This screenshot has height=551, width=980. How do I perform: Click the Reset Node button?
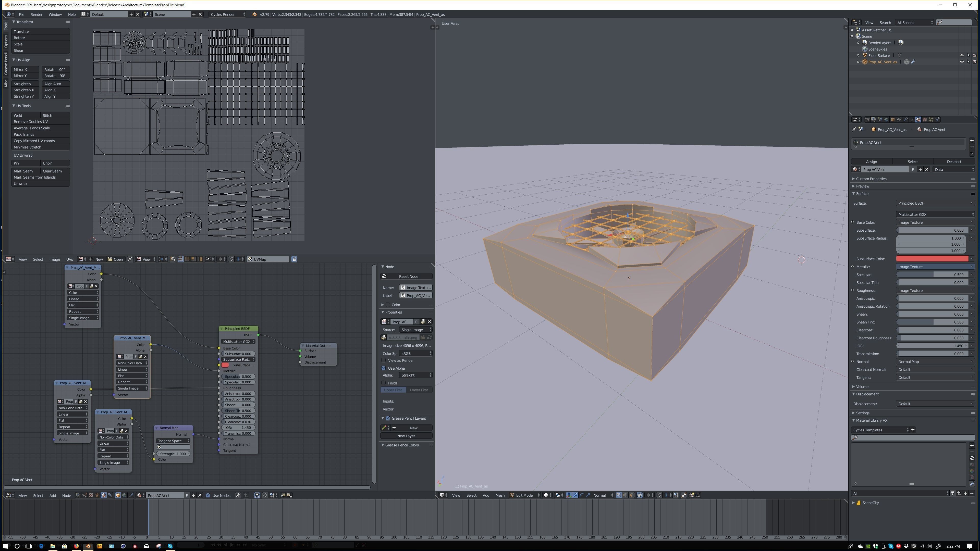point(406,277)
